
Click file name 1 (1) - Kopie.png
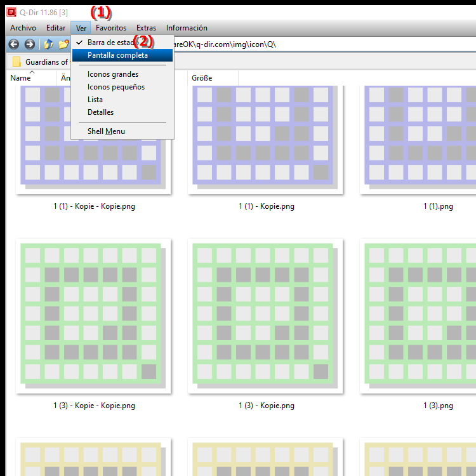267,206
